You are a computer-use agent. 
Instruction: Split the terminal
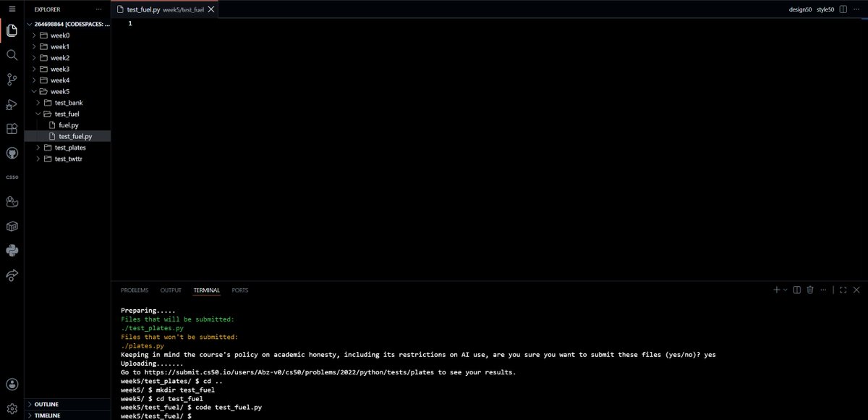(x=796, y=290)
